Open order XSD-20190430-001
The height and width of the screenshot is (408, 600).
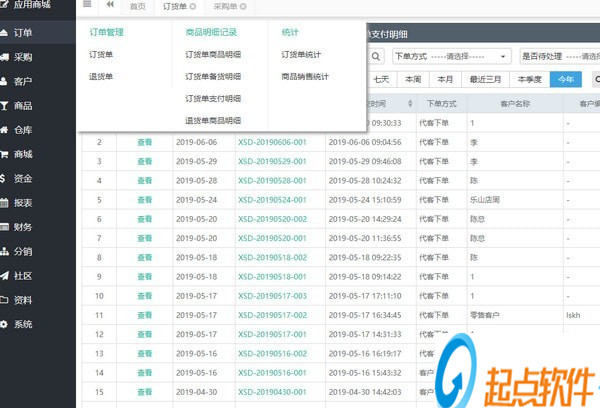click(272, 392)
